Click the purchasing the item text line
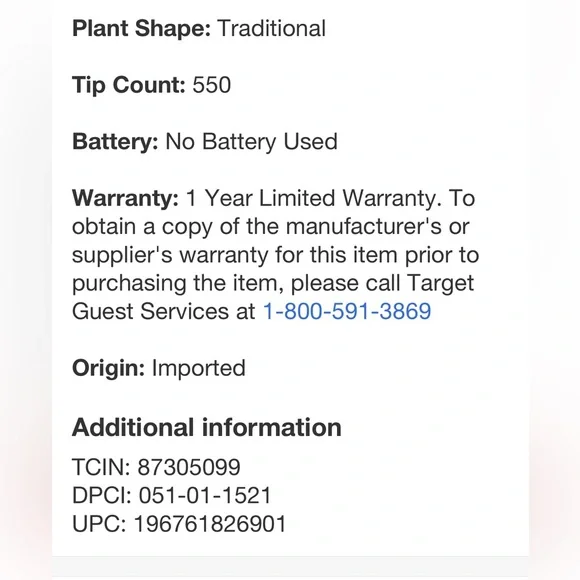580x580 pixels. [x=273, y=284]
